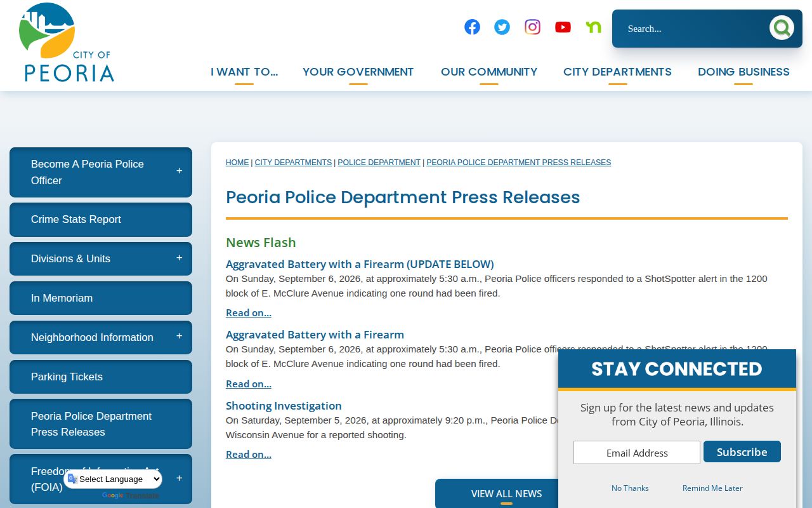Expand Become A Peoria Police Officer submenu

pos(180,171)
